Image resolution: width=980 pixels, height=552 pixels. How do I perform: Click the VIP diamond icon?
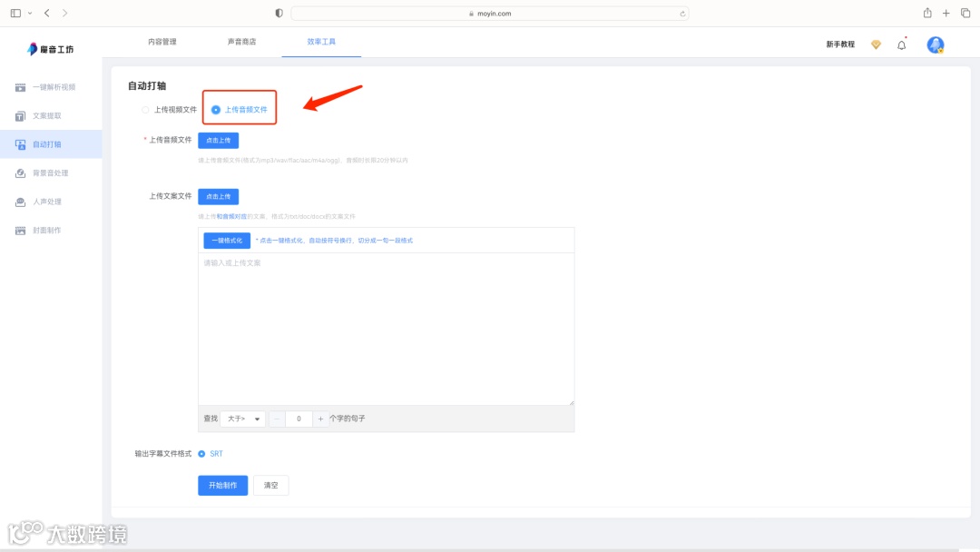(x=876, y=44)
